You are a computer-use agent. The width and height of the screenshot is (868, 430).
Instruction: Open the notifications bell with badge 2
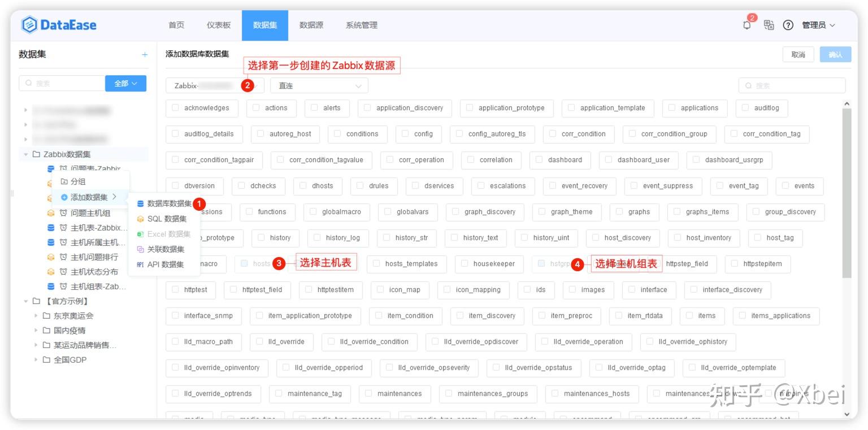tap(746, 25)
